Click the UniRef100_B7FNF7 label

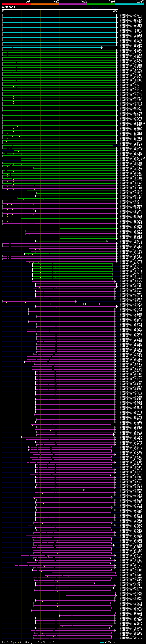click(131, 48)
